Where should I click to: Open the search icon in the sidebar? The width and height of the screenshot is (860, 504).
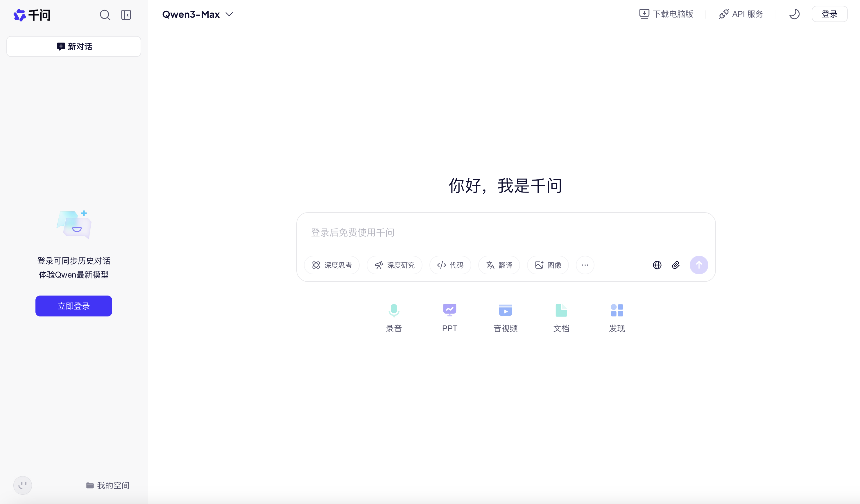click(105, 15)
